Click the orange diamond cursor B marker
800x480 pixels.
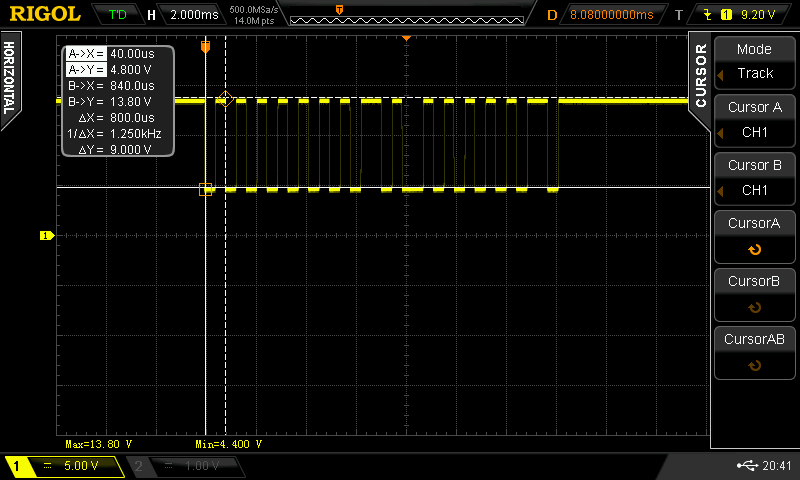point(225,98)
